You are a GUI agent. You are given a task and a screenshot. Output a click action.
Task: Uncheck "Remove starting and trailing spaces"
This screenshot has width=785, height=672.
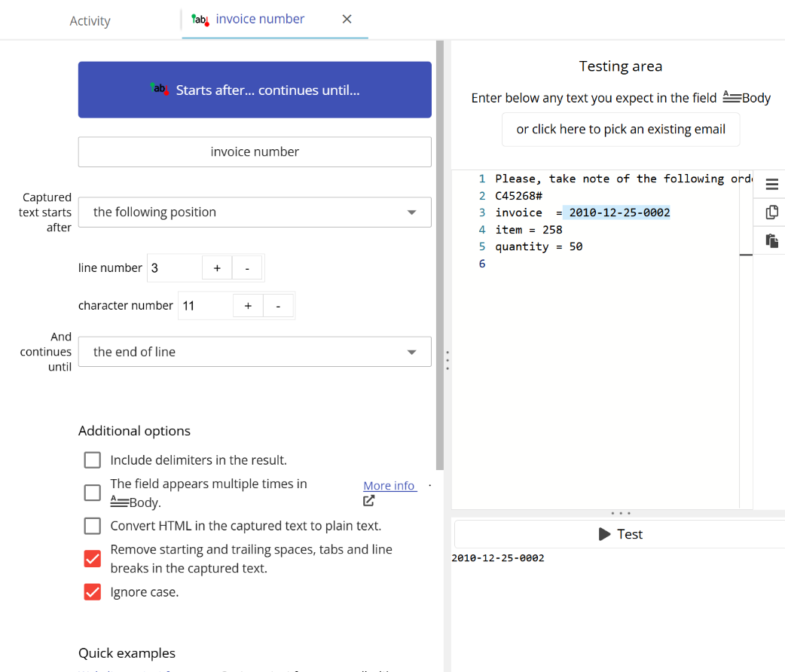click(92, 558)
